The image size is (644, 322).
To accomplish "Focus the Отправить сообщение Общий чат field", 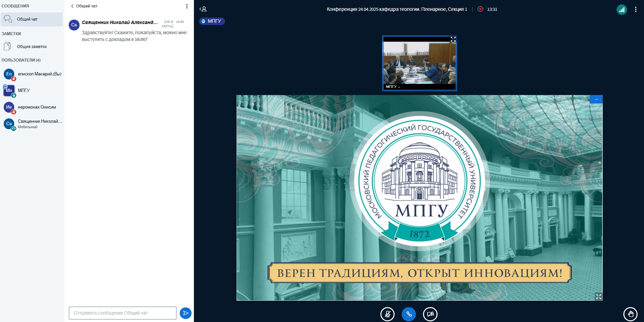I will (123, 313).
